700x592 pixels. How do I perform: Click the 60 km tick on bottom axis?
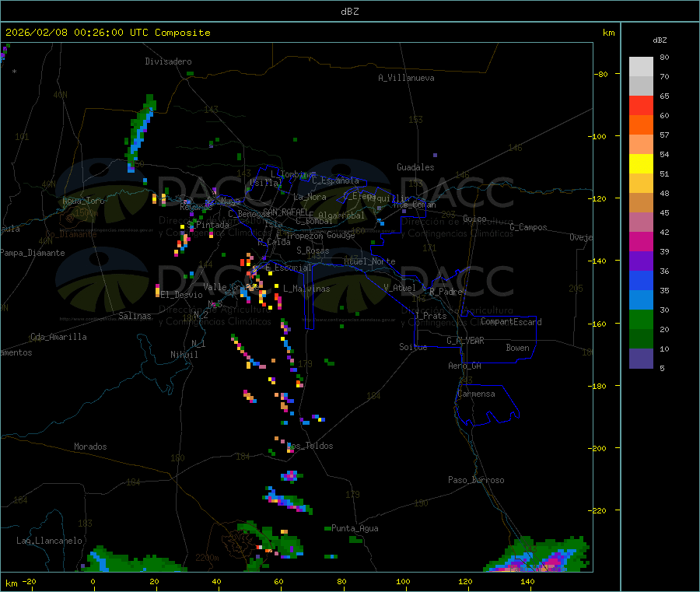278,581
